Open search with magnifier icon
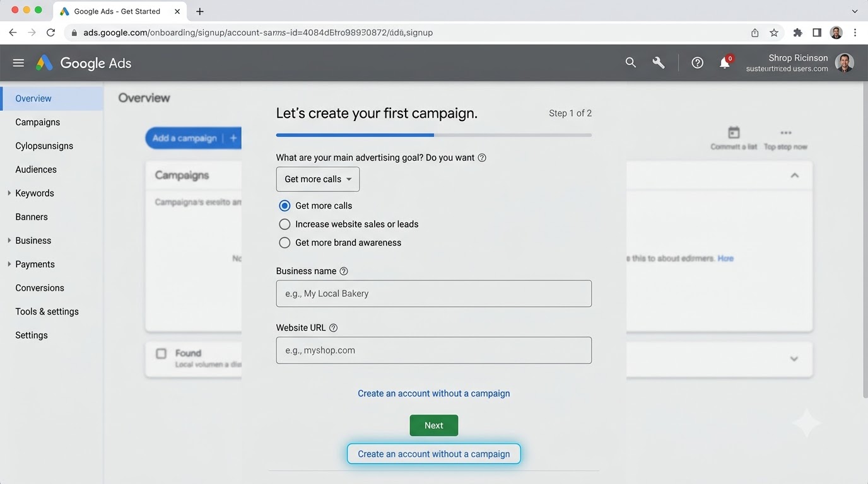This screenshot has width=868, height=484. (630, 62)
